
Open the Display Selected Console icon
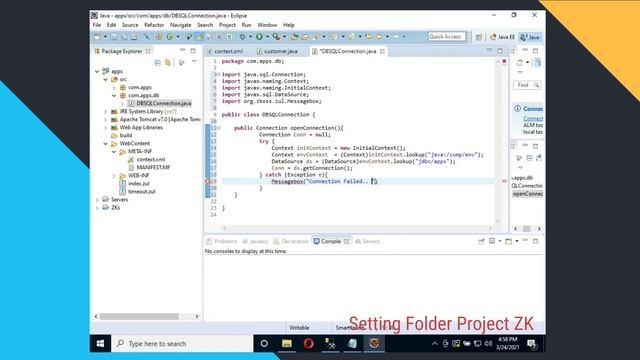click(492, 241)
